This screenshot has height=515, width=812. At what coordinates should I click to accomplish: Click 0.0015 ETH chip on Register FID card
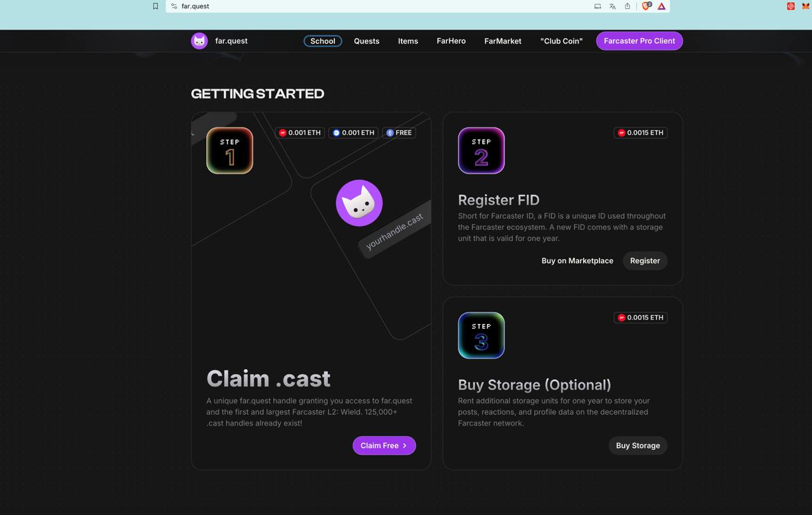coord(641,133)
